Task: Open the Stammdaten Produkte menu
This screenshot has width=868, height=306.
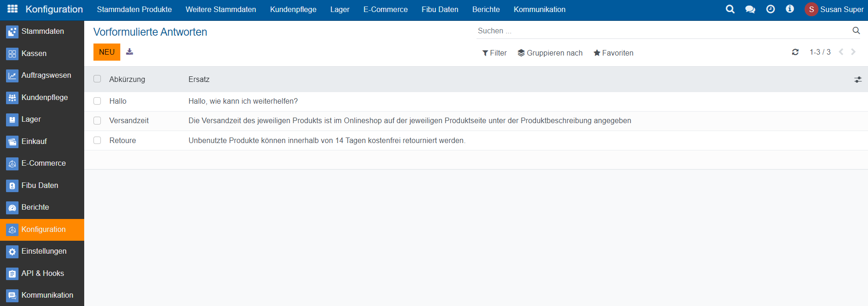Action: (x=134, y=9)
